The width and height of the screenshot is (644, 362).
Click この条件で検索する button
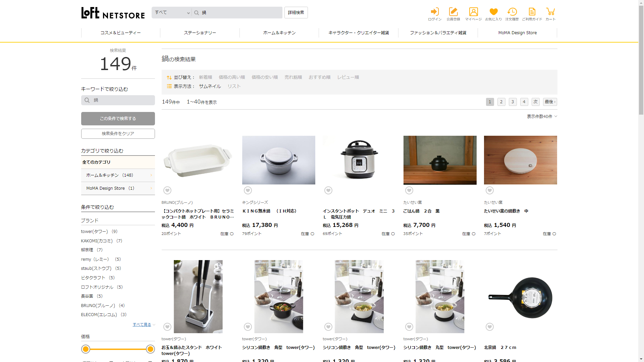[x=118, y=119]
